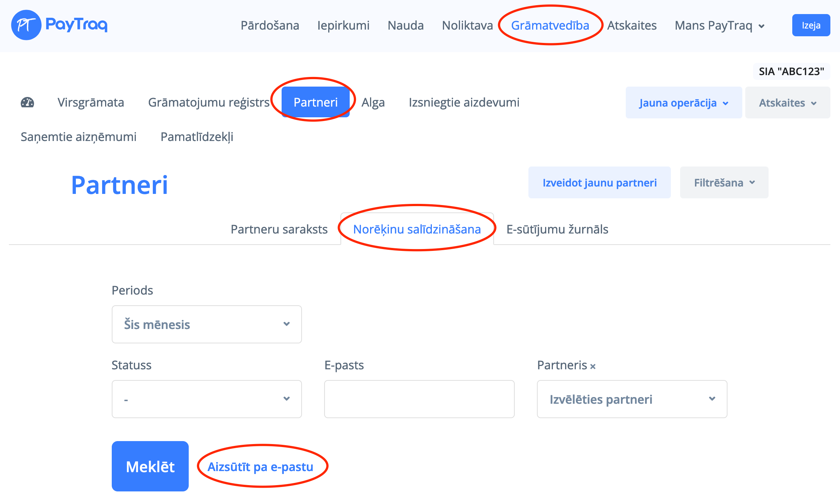Open the E-sūtījumu žurnāls tab

557,229
